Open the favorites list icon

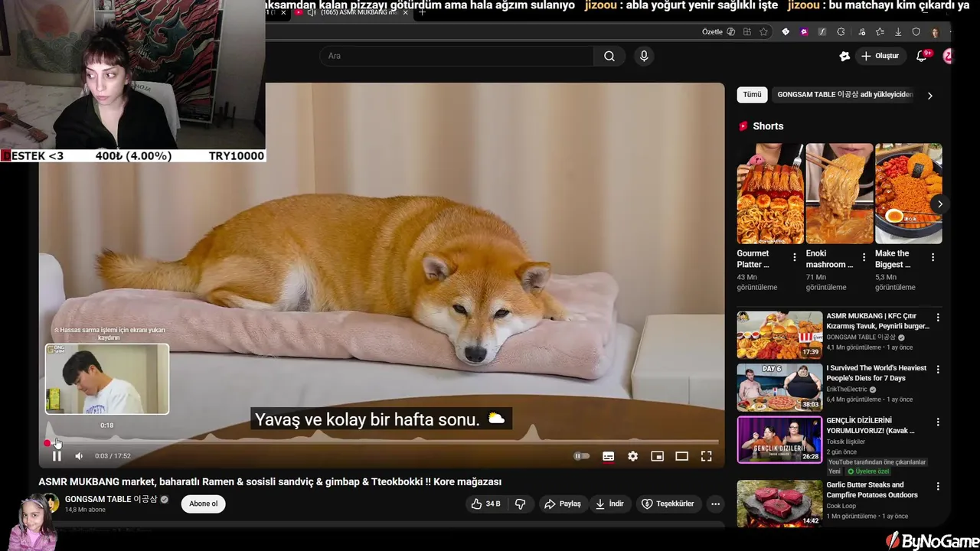880,32
